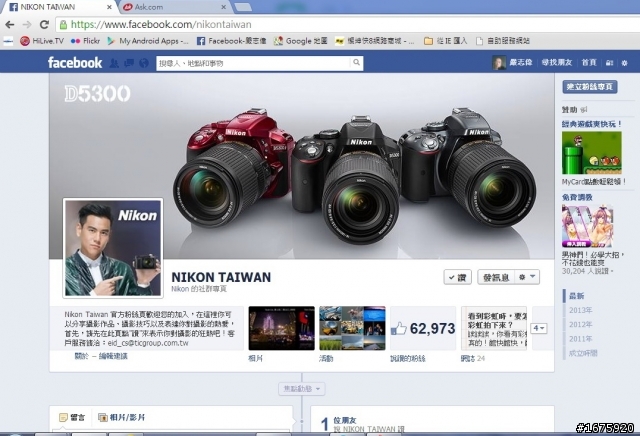Click the Message button on the page
This screenshot has height=436, width=640.
(x=496, y=277)
